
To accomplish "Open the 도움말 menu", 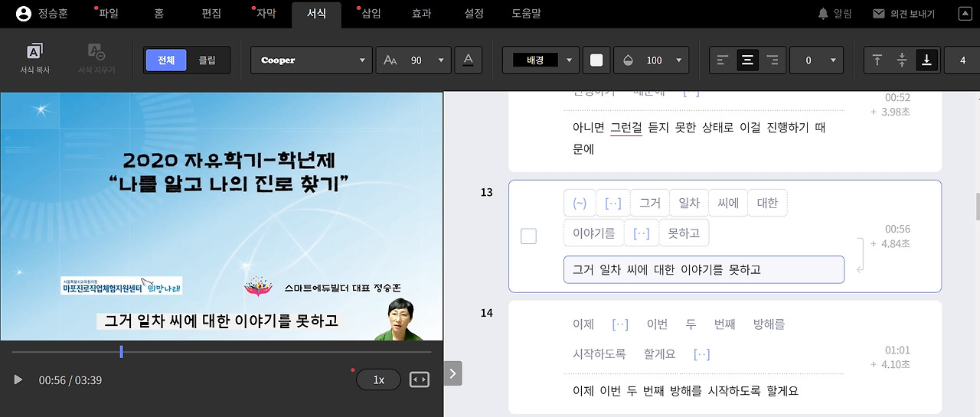I will (527, 13).
